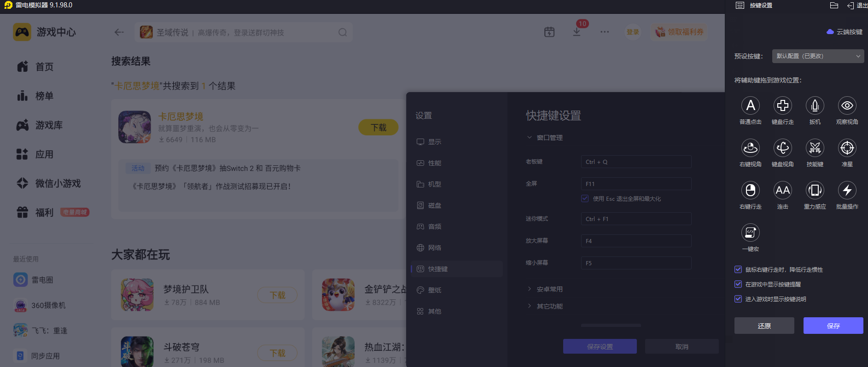Choose the 扳机 trigger key tool
Screen dimensions: 868x367
(815, 106)
